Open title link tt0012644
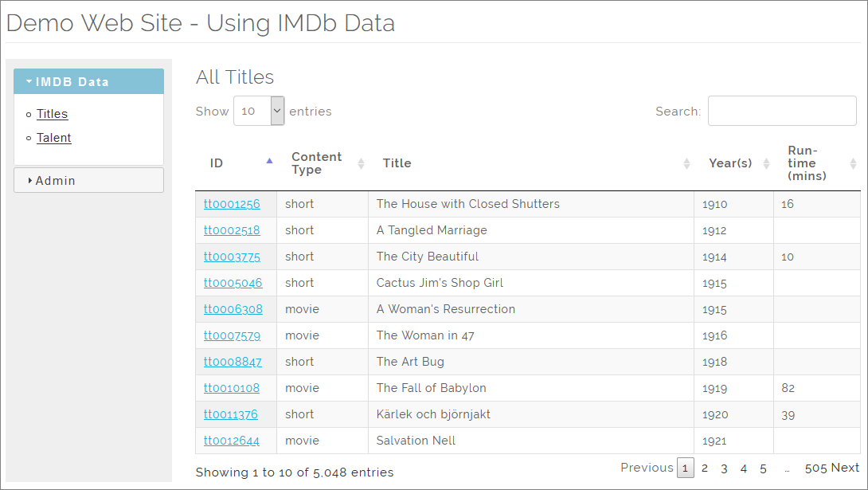 click(x=232, y=441)
